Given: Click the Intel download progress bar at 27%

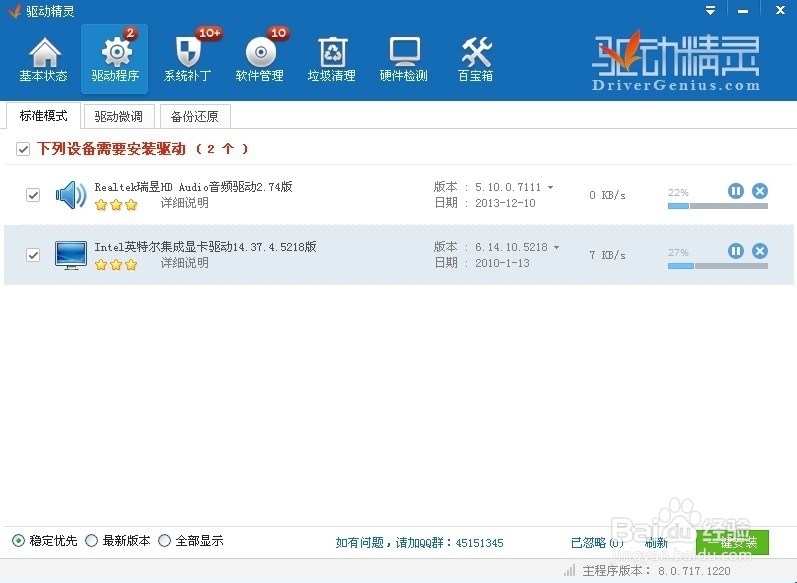Looking at the screenshot, I should click(x=718, y=266).
